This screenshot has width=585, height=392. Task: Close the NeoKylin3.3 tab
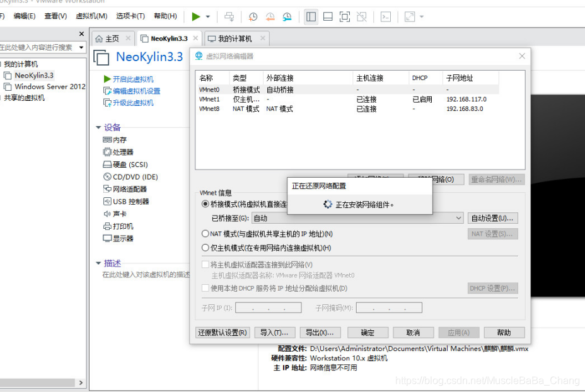[195, 38]
